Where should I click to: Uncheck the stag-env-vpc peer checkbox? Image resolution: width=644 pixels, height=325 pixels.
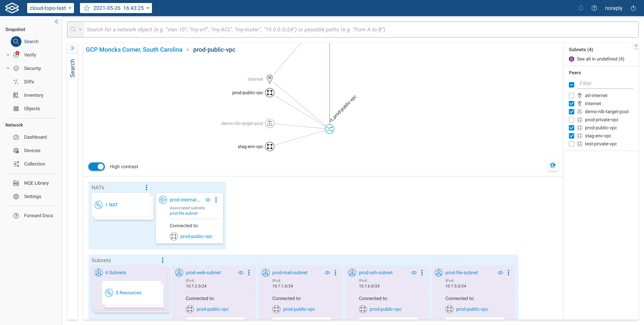(x=572, y=136)
